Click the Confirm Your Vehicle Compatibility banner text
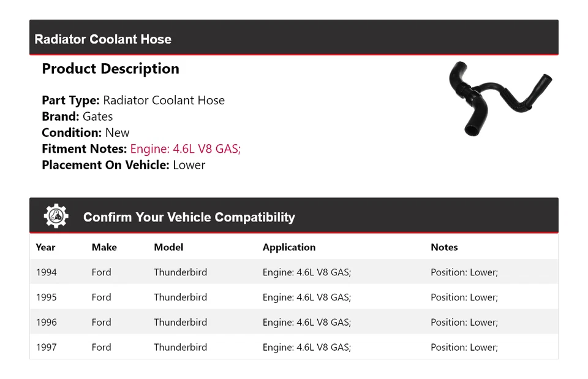Viewport: 588px width, 379px height. point(189,217)
